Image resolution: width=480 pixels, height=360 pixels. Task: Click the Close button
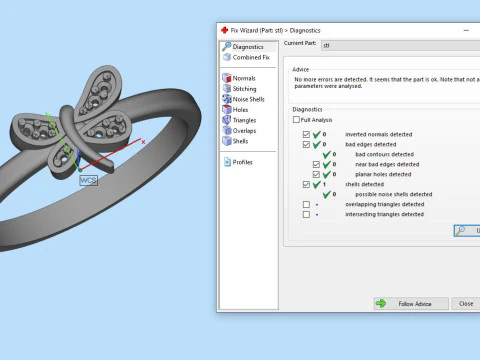466,303
